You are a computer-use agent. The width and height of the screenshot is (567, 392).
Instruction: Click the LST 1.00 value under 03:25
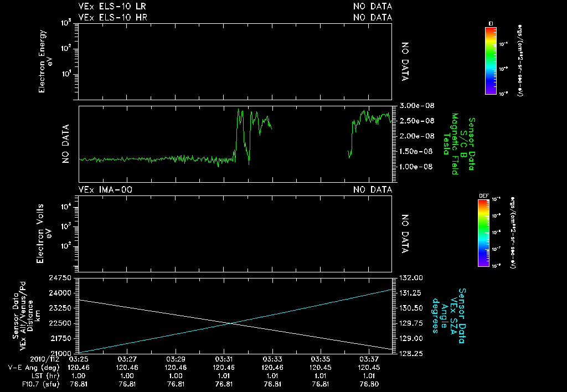click(78, 376)
